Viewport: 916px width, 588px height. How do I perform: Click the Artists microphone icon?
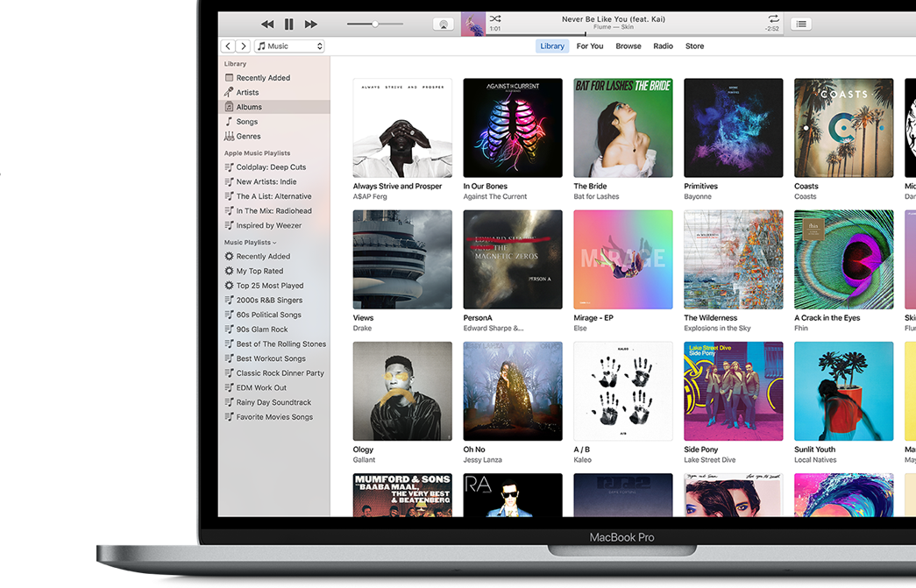pyautogui.click(x=229, y=92)
